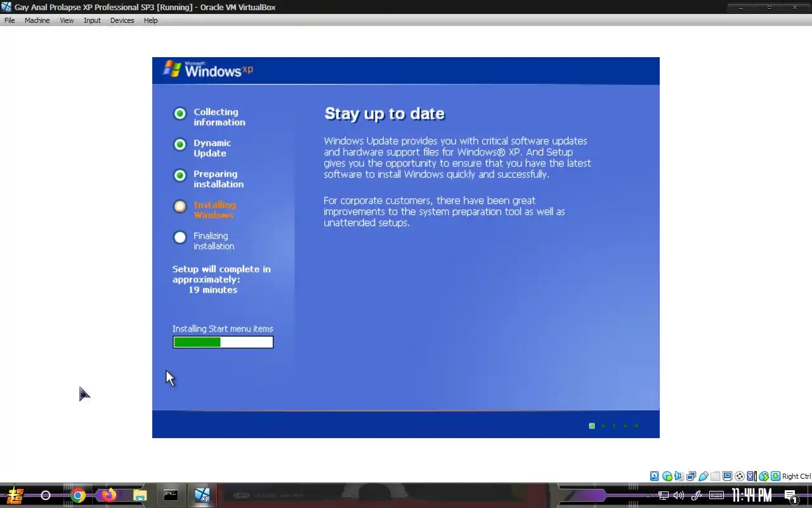The height and width of the screenshot is (508, 812).
Task: Click the pen workspace tray icon
Action: click(x=696, y=495)
